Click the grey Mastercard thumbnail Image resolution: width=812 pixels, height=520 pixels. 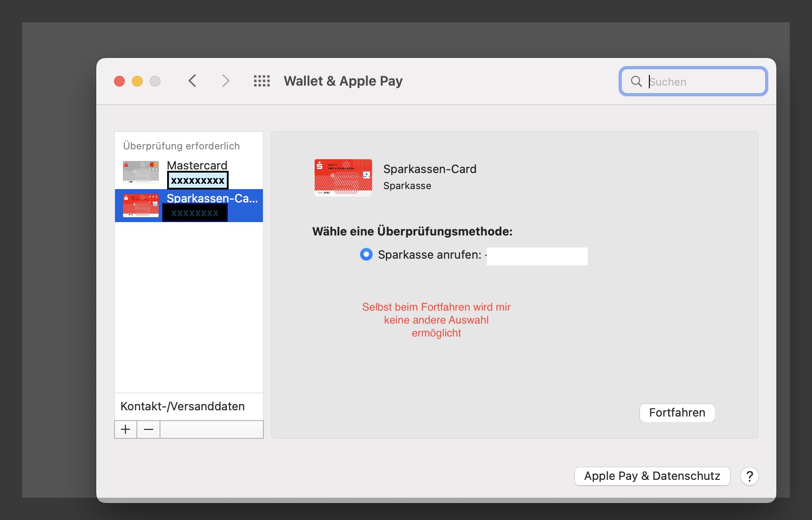pos(141,173)
